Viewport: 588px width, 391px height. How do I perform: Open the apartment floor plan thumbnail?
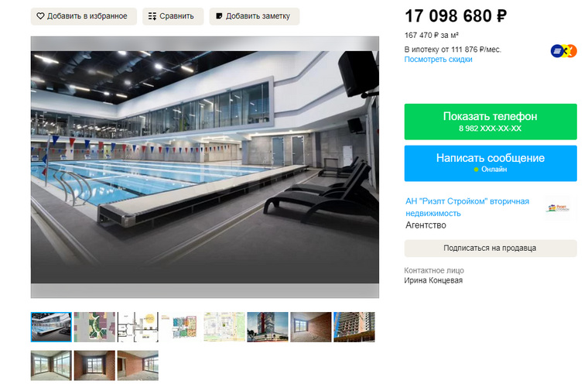tap(138, 327)
